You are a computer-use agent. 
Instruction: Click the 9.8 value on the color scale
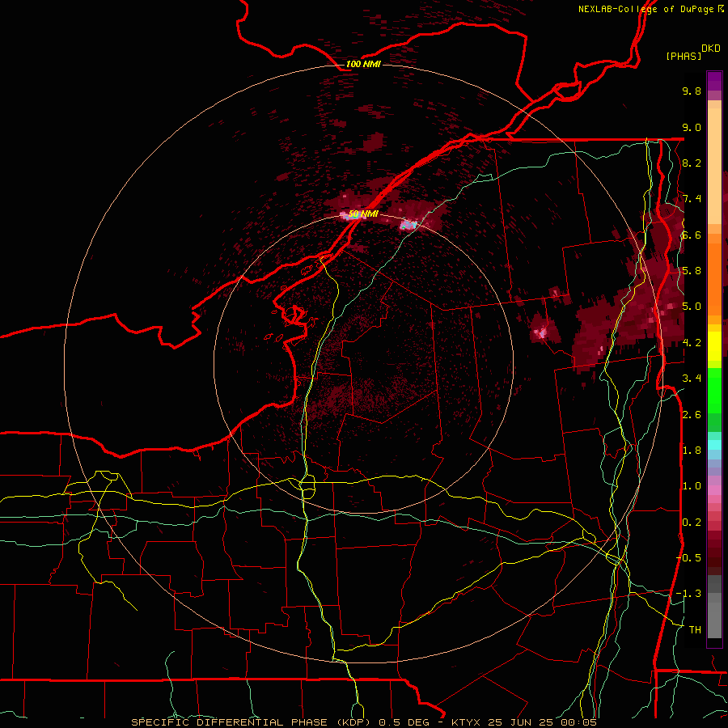[692, 91]
